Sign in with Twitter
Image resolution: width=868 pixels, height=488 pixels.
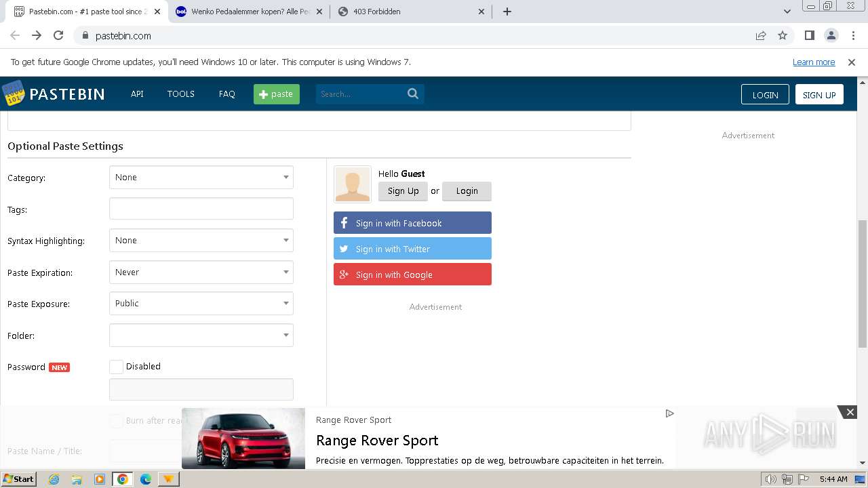click(412, 249)
